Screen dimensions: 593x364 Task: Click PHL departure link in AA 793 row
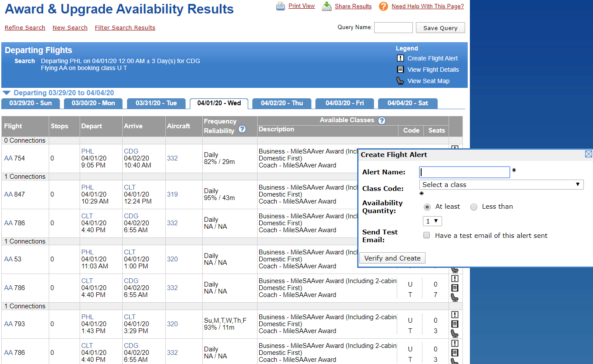(x=87, y=317)
